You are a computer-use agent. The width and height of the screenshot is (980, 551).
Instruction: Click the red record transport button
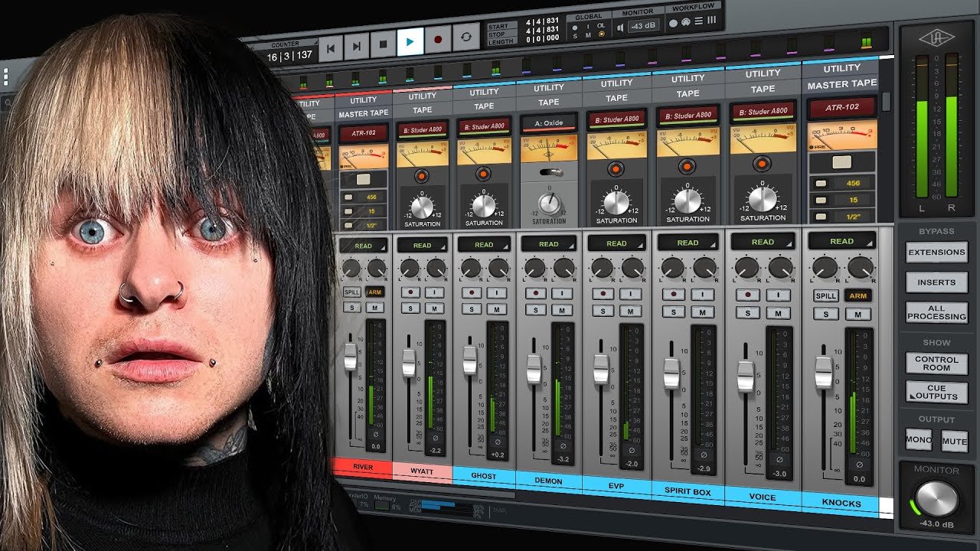438,39
